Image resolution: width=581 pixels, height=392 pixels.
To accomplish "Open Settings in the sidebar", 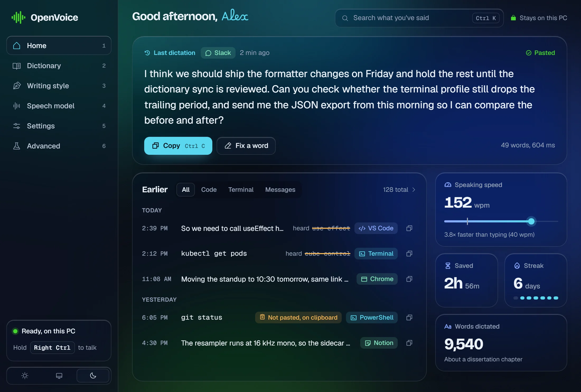I will point(59,126).
